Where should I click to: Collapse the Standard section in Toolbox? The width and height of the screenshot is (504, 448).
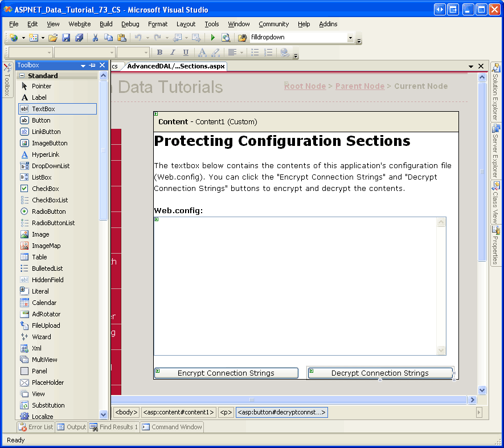click(x=22, y=76)
